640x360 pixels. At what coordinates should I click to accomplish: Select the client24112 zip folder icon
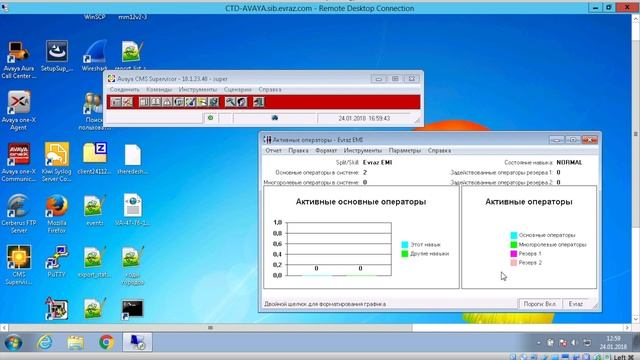(x=94, y=159)
